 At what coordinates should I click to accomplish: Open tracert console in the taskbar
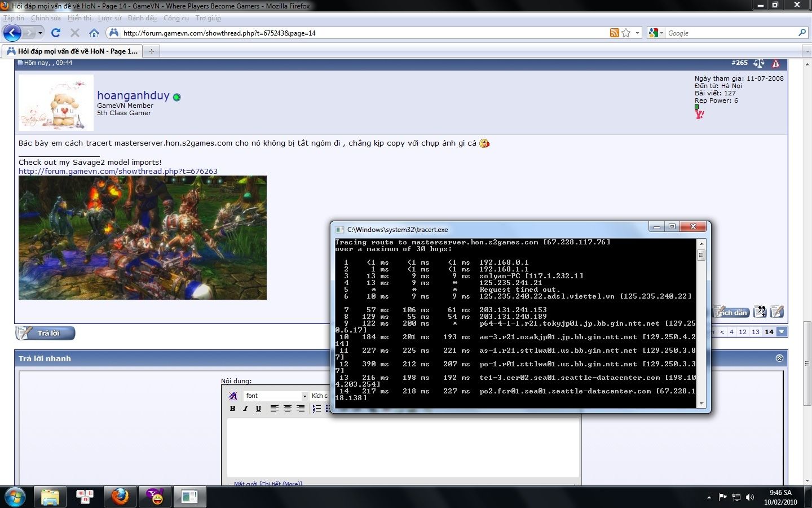(x=190, y=497)
